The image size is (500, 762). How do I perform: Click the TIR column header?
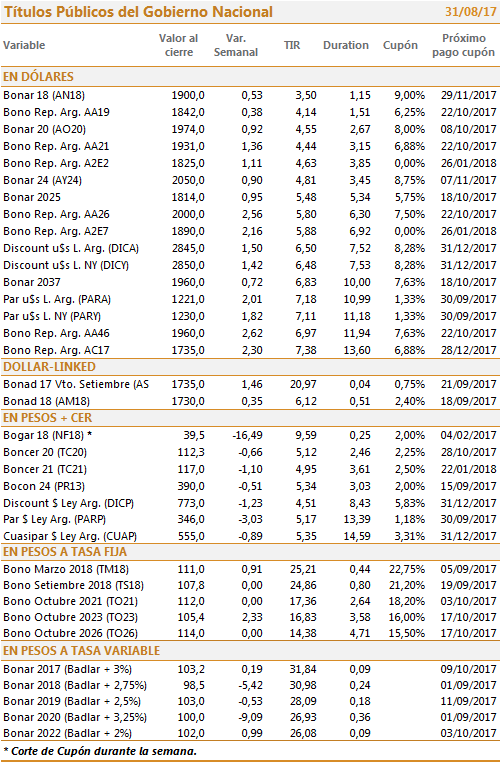292,45
